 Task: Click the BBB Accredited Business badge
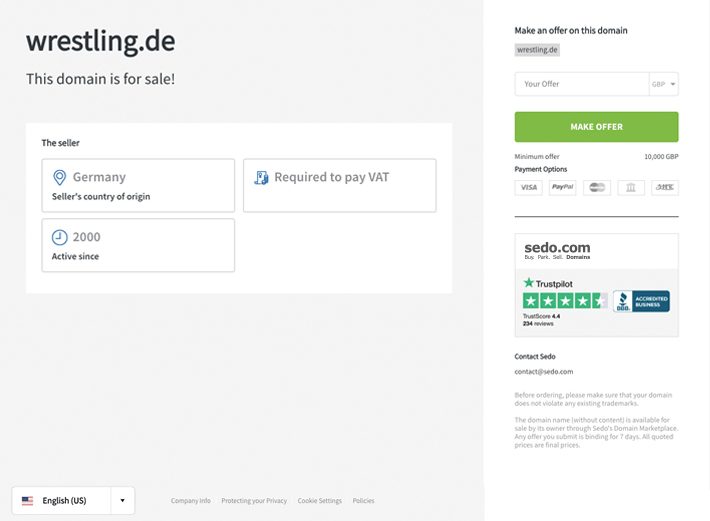point(641,301)
